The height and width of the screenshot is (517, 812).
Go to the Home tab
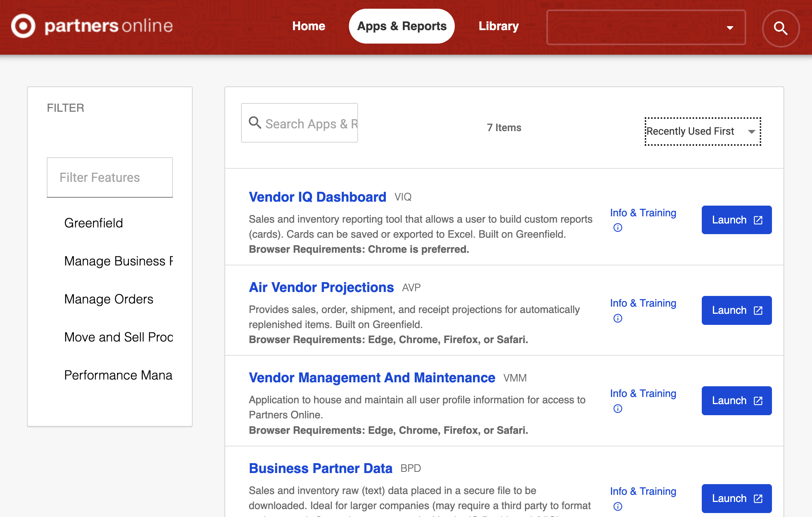(308, 26)
